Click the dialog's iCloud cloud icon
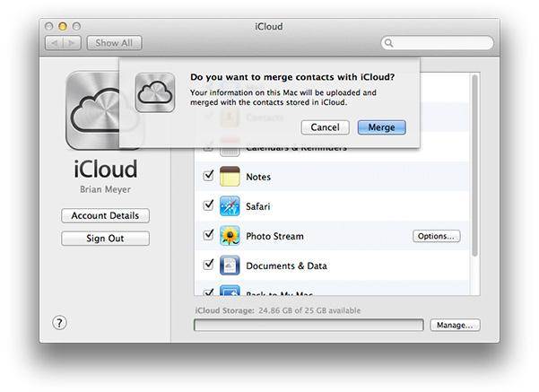The width and height of the screenshot is (539, 392). coord(155,92)
